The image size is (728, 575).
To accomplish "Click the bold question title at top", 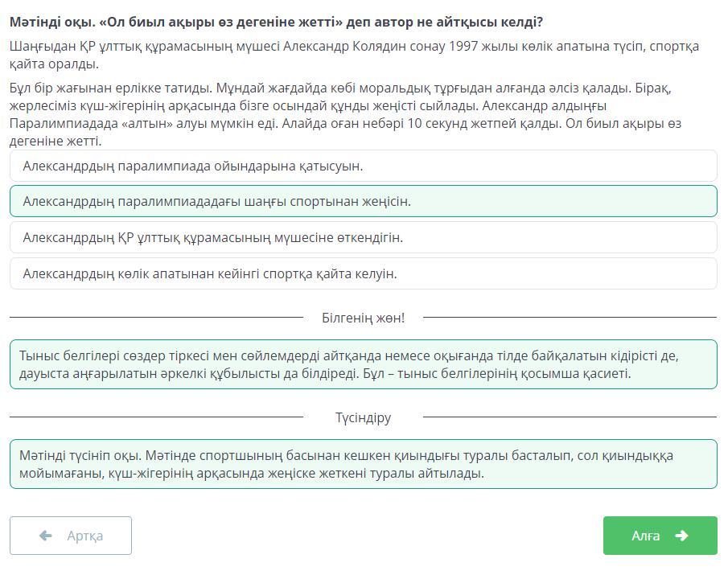I will (x=276, y=22).
